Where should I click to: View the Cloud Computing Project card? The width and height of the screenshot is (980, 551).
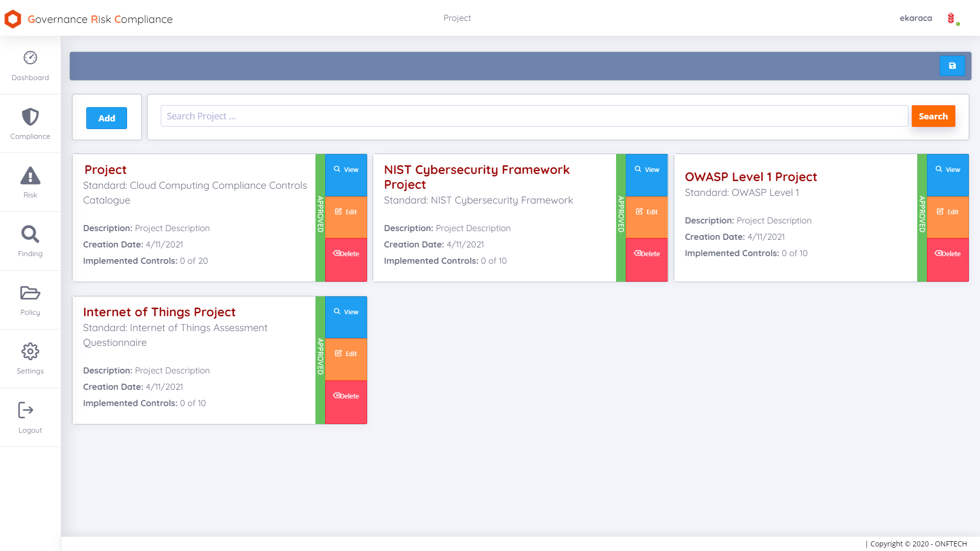point(346,175)
